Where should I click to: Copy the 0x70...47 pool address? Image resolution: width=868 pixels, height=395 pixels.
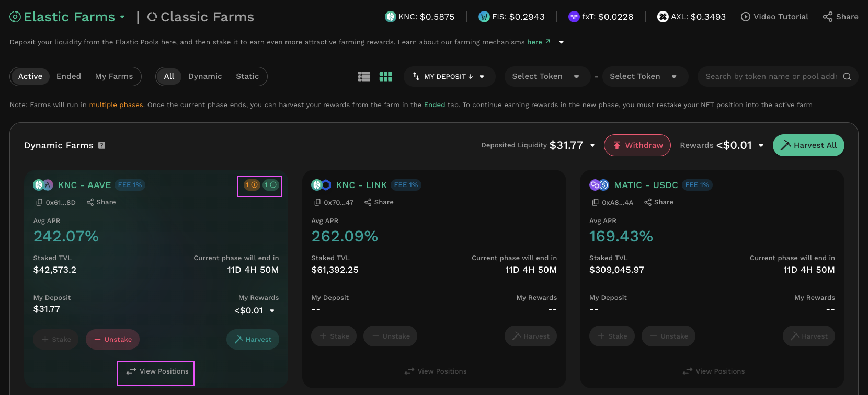click(x=317, y=202)
